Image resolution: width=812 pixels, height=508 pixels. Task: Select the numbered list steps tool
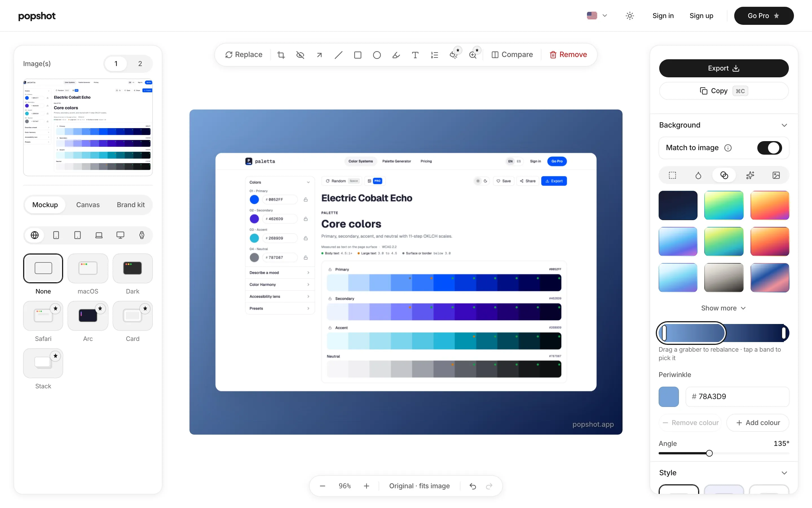[434, 55]
